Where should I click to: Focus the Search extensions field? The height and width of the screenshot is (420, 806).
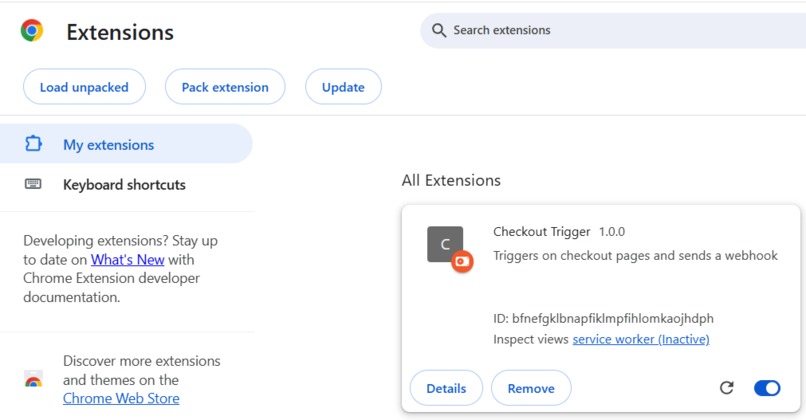click(x=613, y=31)
